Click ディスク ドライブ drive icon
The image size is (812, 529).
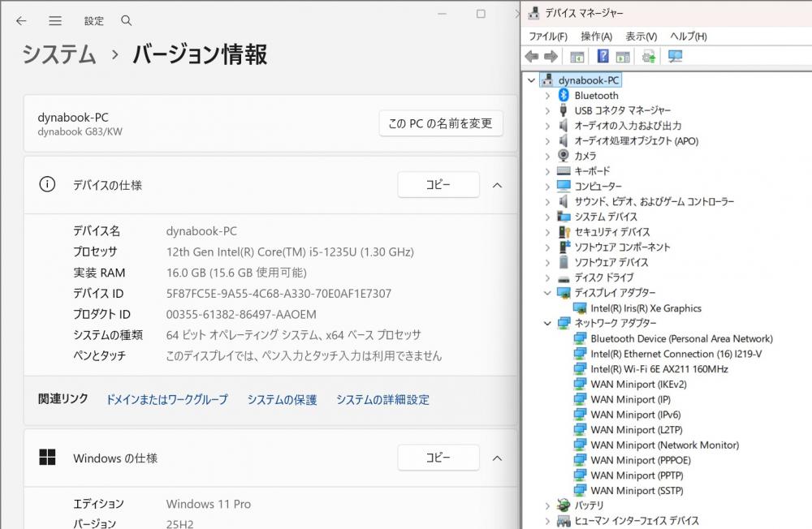pos(564,278)
